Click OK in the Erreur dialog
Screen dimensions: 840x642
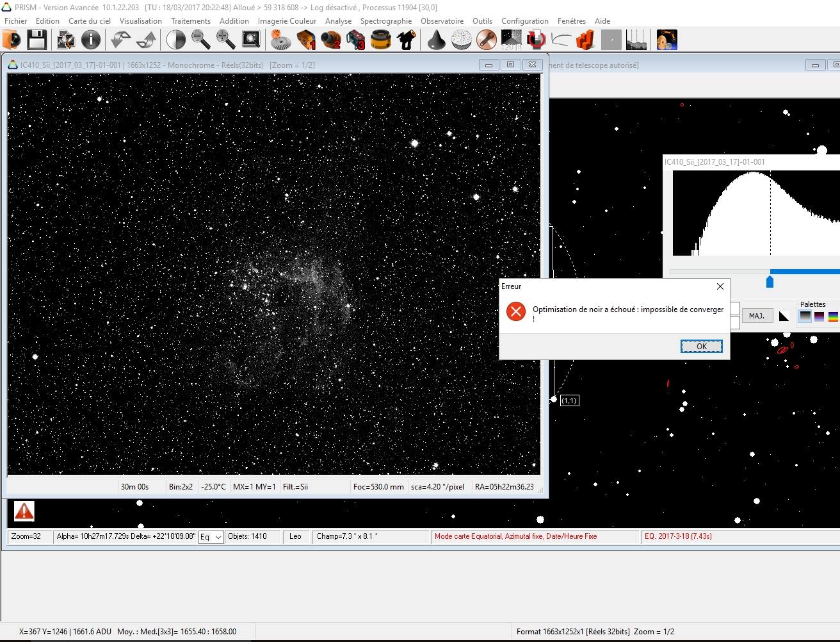tap(701, 346)
